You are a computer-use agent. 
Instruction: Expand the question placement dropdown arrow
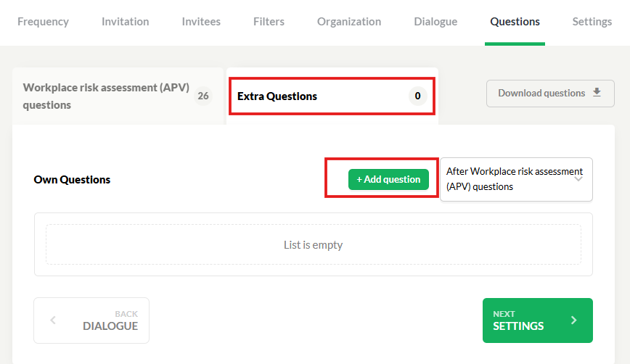578,179
